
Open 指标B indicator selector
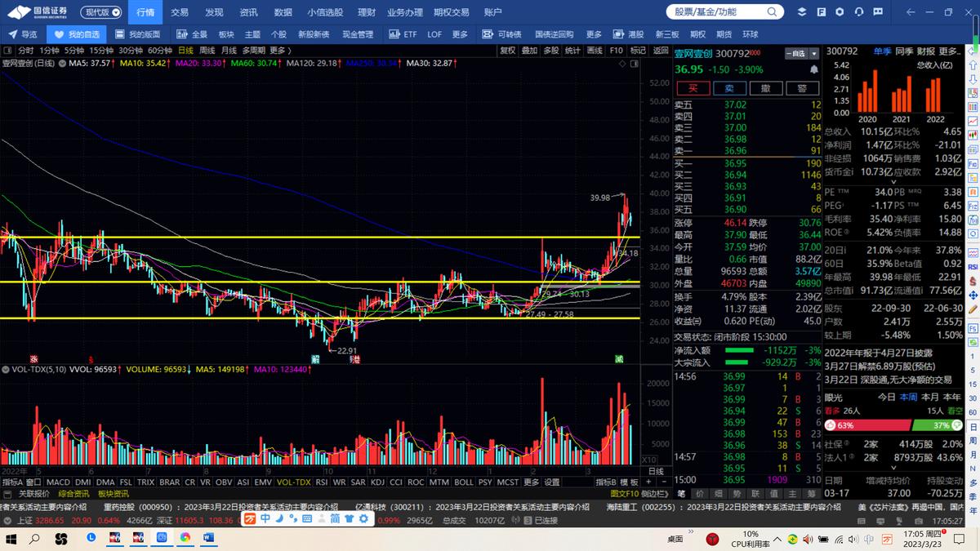pos(605,482)
